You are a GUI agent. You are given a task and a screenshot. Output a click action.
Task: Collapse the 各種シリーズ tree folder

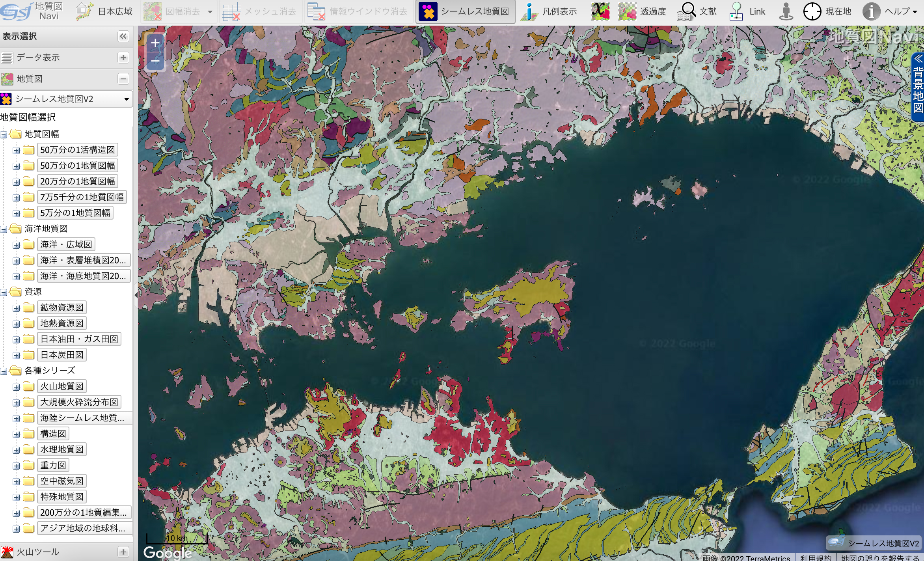pos(4,371)
